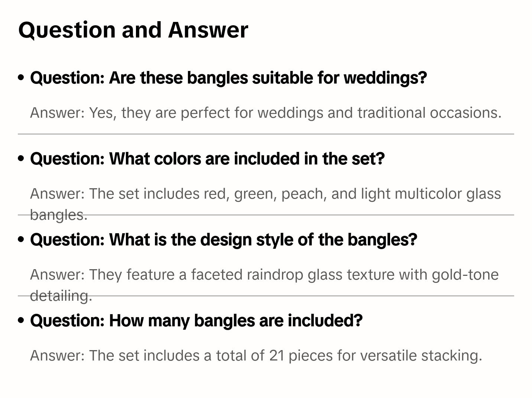Click the bullet before the colors question

point(21,159)
